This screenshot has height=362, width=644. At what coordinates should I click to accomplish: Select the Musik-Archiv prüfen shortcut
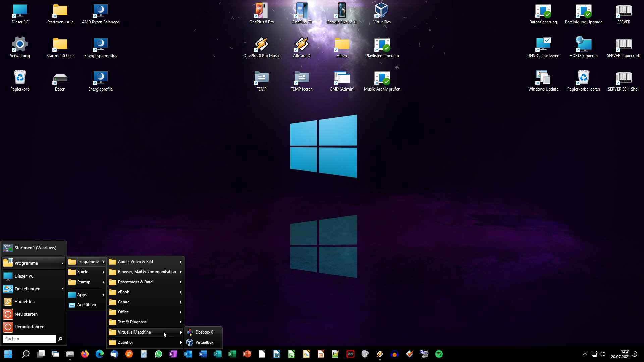tap(382, 81)
